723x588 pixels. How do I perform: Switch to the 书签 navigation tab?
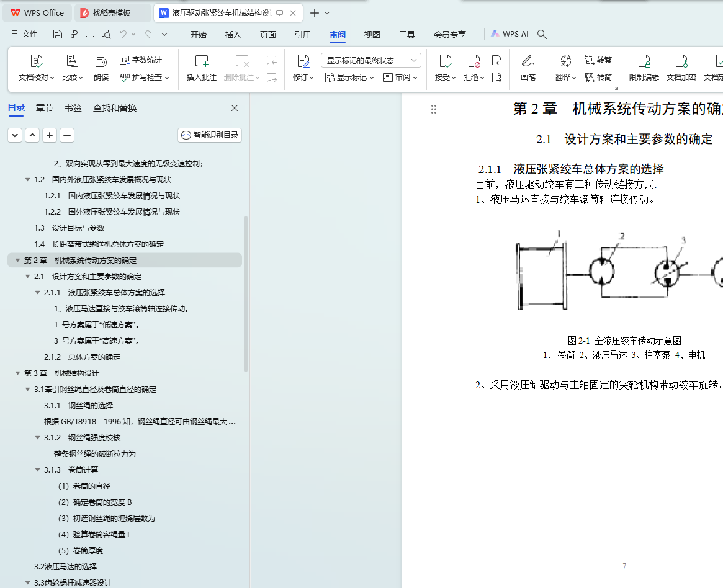tap(73, 108)
